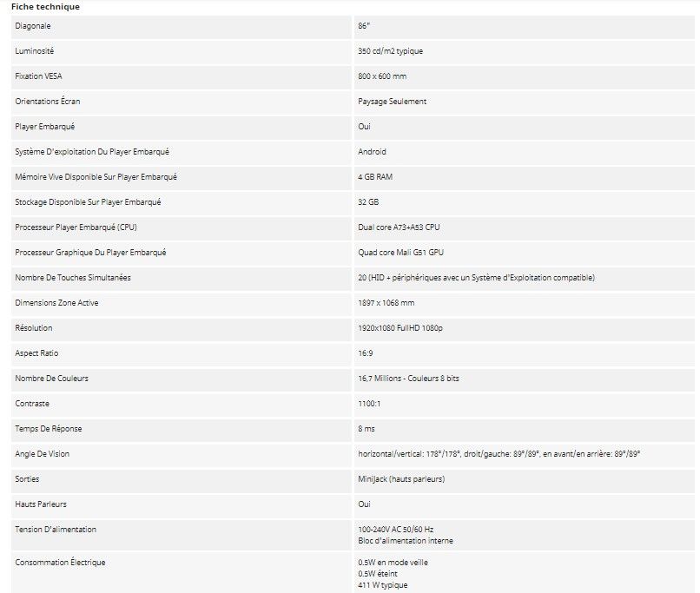Select the "Quad core Mali G51 GPU" value
Screen dimensions: 700x593
pyautogui.click(x=400, y=253)
